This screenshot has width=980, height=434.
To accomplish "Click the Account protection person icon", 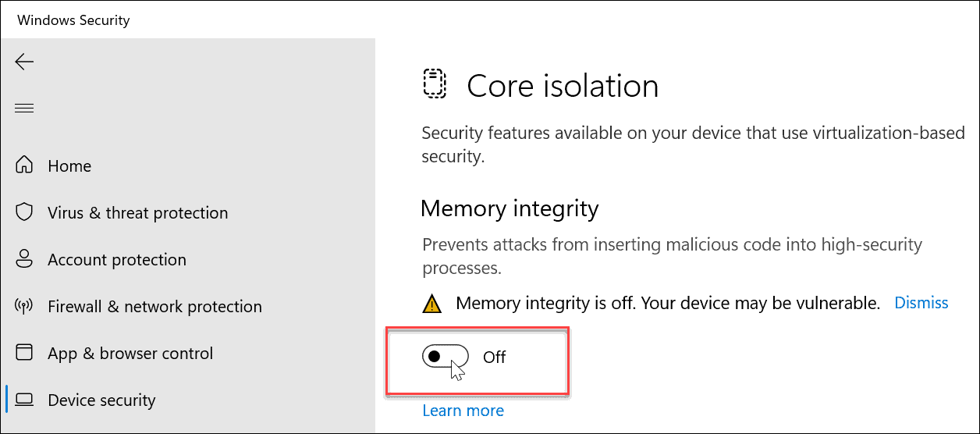I will click(24, 260).
